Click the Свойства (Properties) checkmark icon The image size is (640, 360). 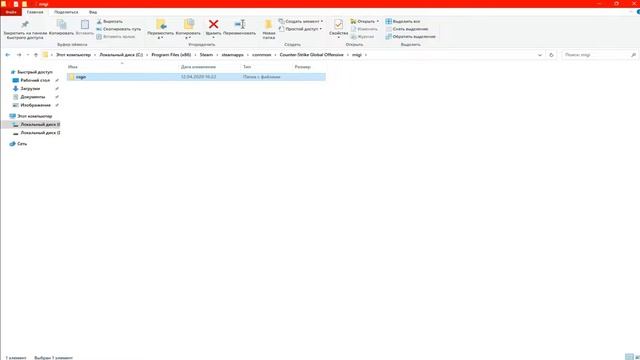tap(338, 24)
